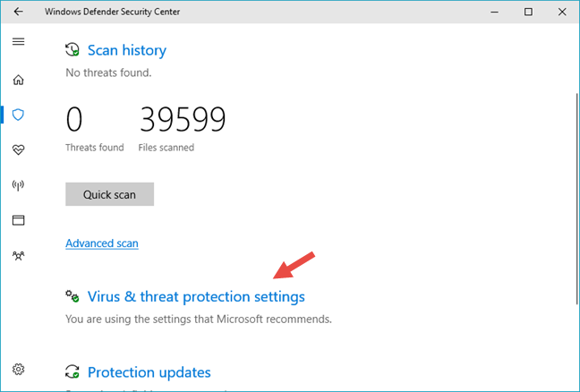Click the protection settings gears icon
This screenshot has height=392, width=580.
(72, 296)
